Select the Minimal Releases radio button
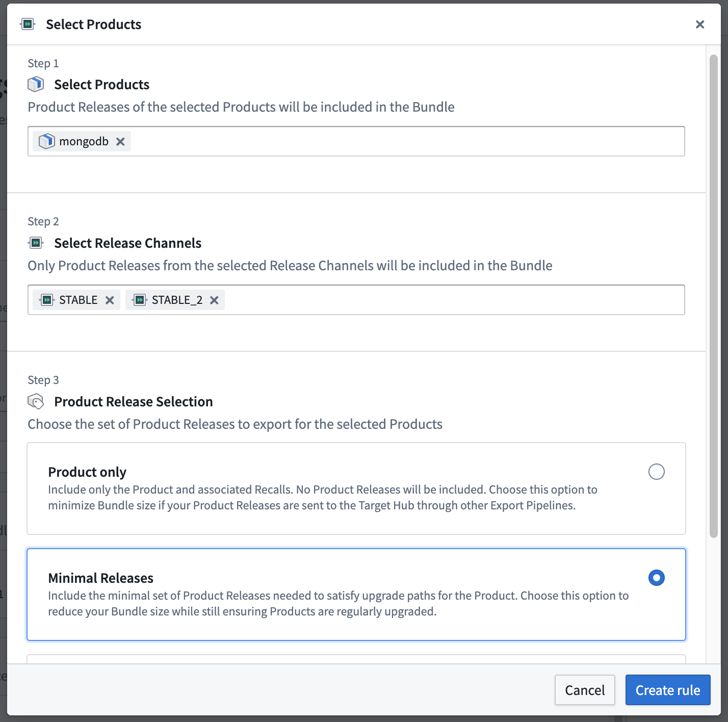Image resolution: width=728 pixels, height=722 pixels. [x=657, y=578]
